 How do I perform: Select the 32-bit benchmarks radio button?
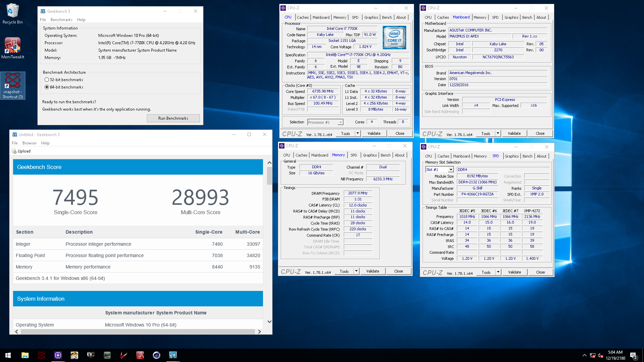pyautogui.click(x=47, y=80)
